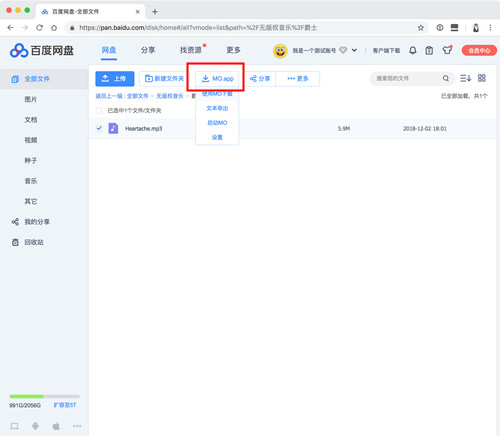
Task: Click the sort order icon
Action: 465,78
